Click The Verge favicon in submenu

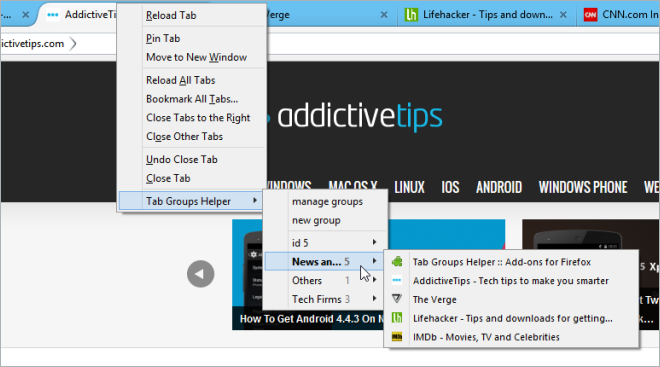[397, 299]
